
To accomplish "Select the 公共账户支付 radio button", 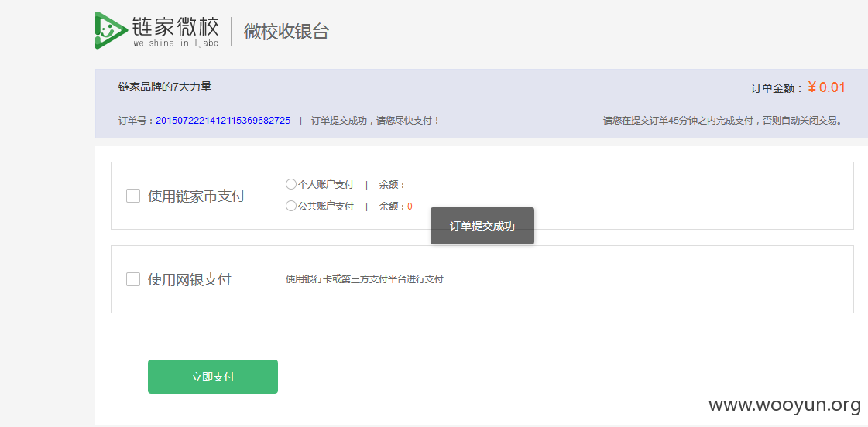I will [291, 207].
